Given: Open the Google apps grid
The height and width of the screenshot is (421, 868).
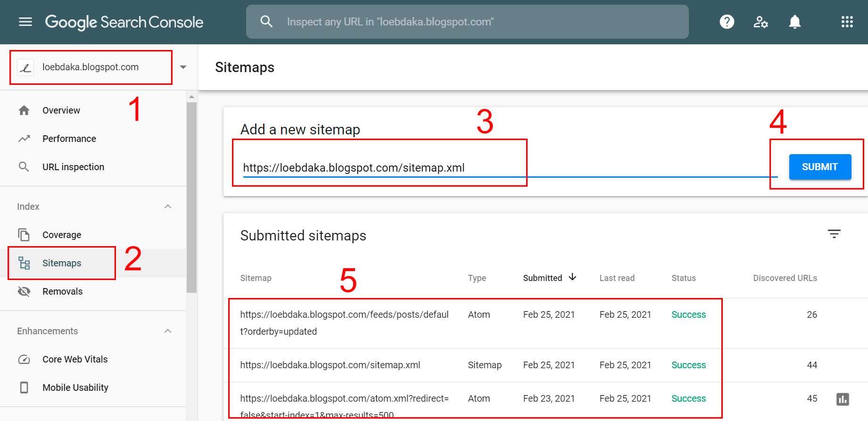Looking at the screenshot, I should coord(847,22).
